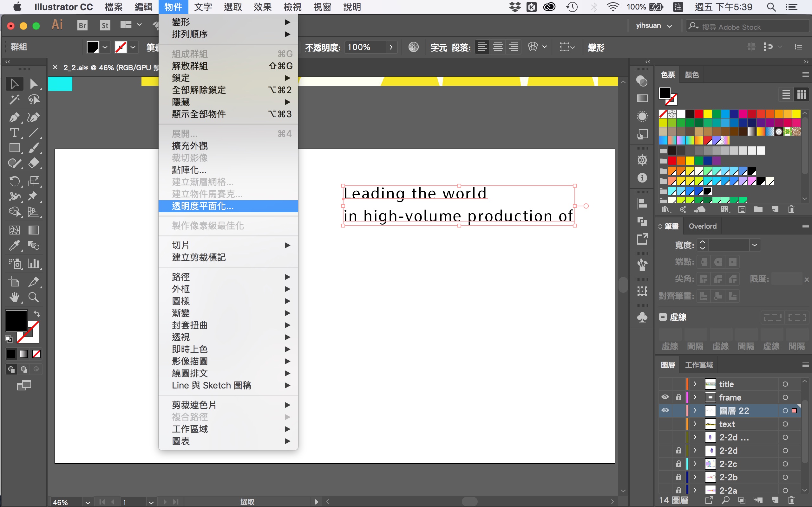Select the Type tool

(14, 133)
